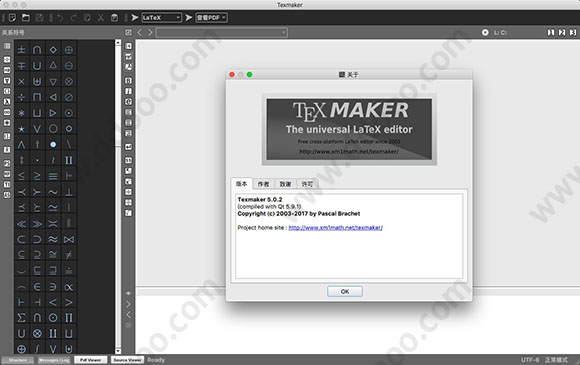
Task: Open the document selector combo box
Action: (222, 33)
